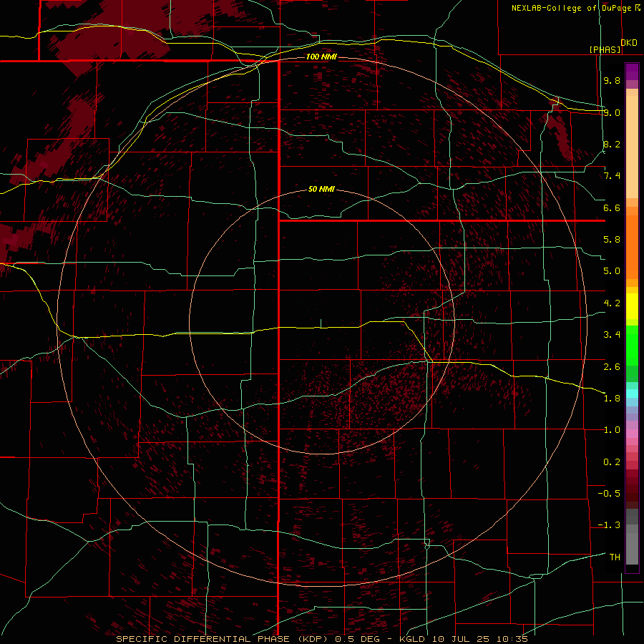Click the KGLD station identifier in the caption
The width and height of the screenshot is (644, 644).
tap(412, 639)
